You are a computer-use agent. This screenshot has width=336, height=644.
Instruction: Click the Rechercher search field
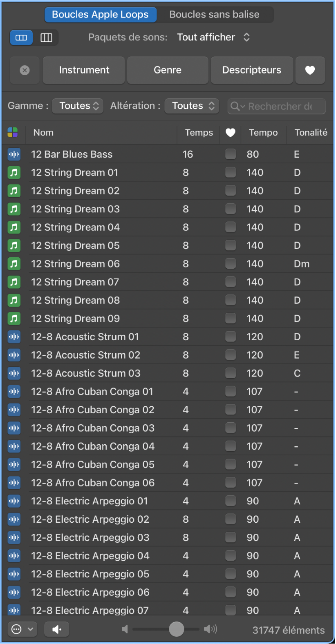pyautogui.click(x=280, y=106)
